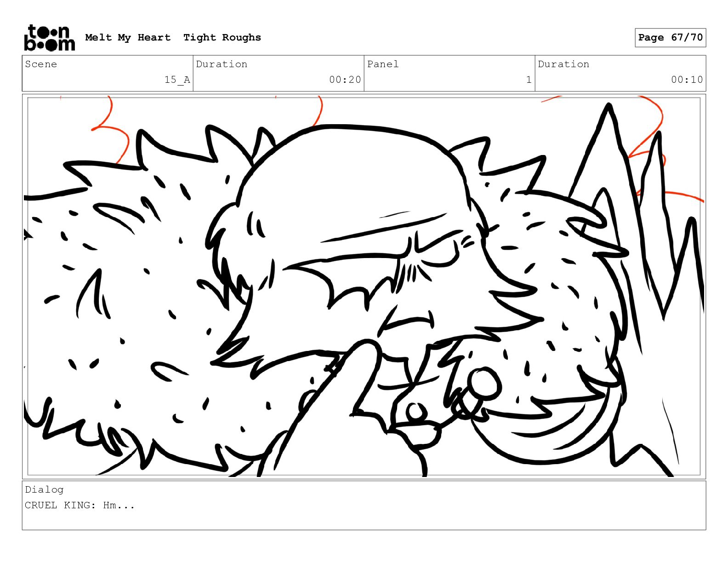Click the 'Dialog' label
Image resolution: width=728 pixels, height=563 pixels.
[x=44, y=489]
